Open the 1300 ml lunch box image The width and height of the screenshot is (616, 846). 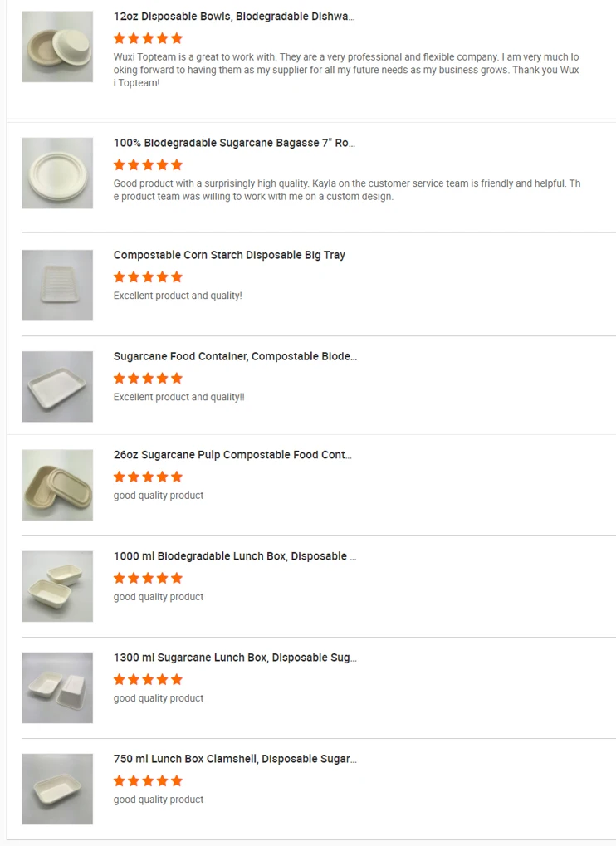coord(57,687)
